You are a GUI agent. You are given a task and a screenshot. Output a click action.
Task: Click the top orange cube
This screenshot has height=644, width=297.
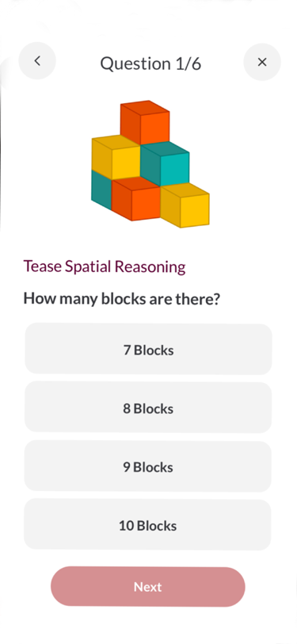(145, 122)
